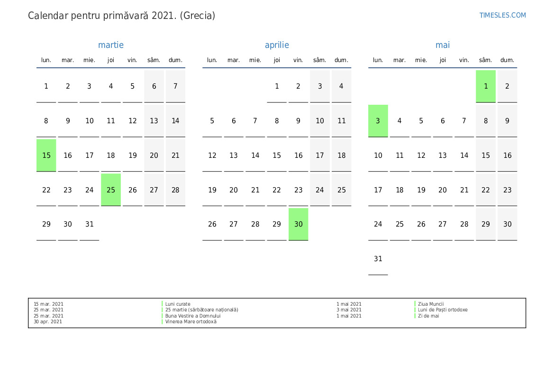
Task: Select day 27 in mai
Action: coord(442,224)
